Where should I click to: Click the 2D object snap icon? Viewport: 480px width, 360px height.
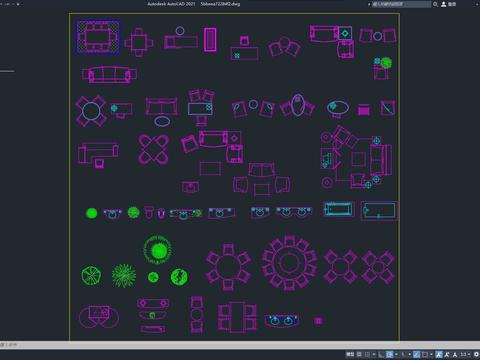425,354
